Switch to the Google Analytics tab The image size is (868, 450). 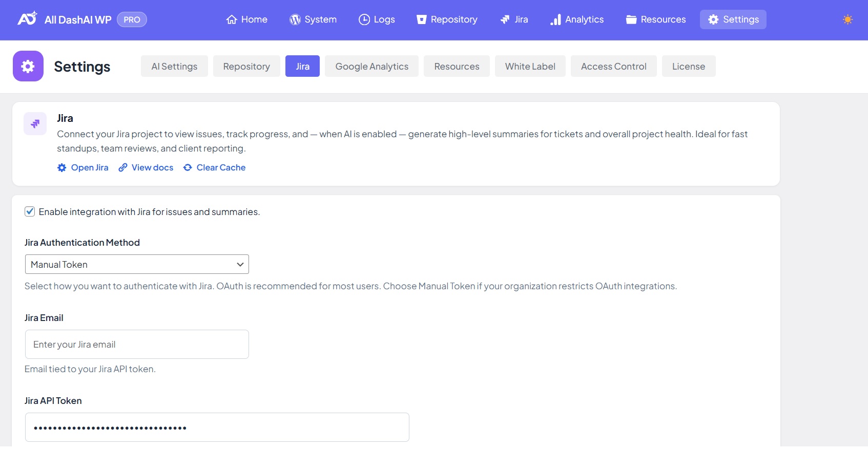tap(371, 67)
